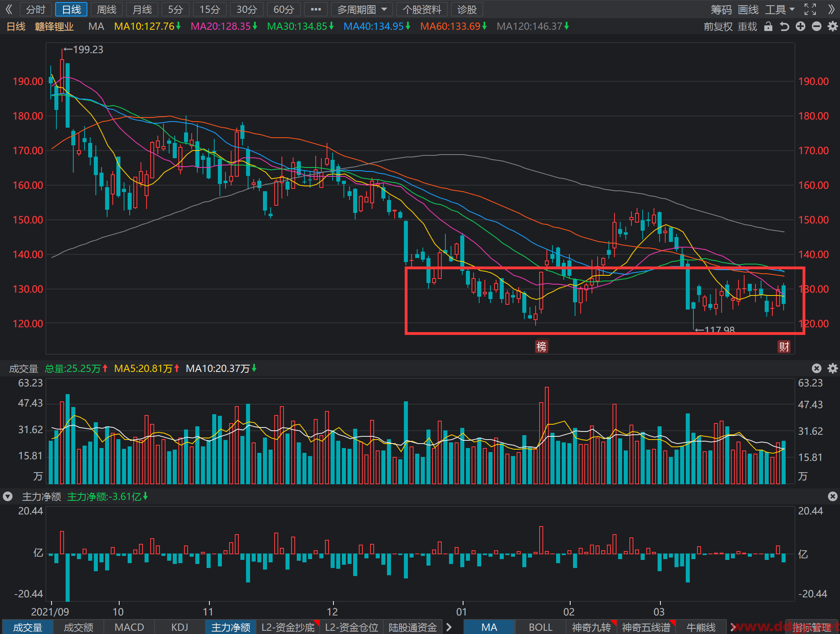Click MA30:134.85 legend value
This screenshot has width=840, height=634.
300,27
